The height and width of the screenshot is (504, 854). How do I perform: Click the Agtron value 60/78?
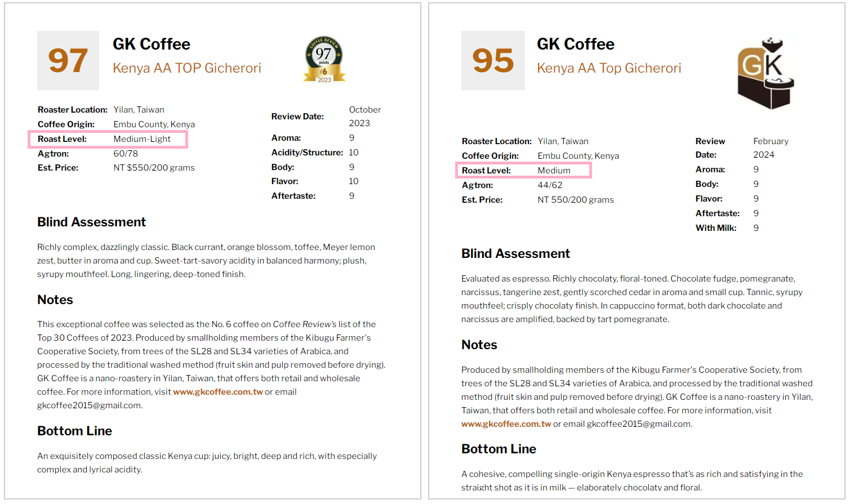(x=126, y=154)
